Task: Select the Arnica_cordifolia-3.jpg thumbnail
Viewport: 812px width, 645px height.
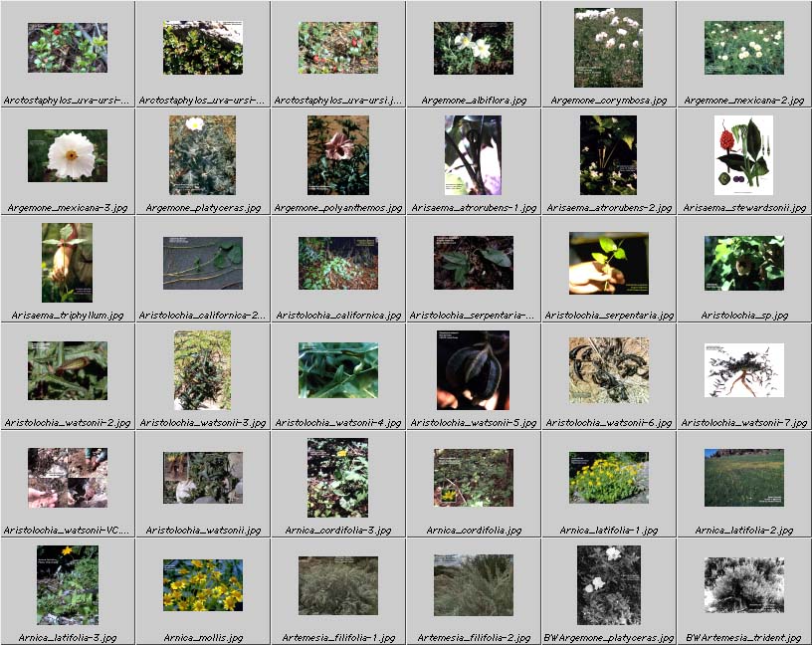Action: point(338,478)
